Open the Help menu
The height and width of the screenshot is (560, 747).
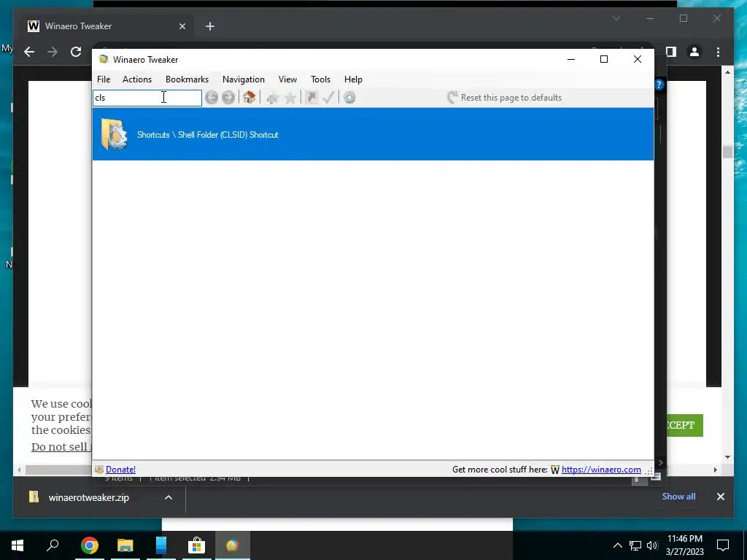(x=354, y=79)
